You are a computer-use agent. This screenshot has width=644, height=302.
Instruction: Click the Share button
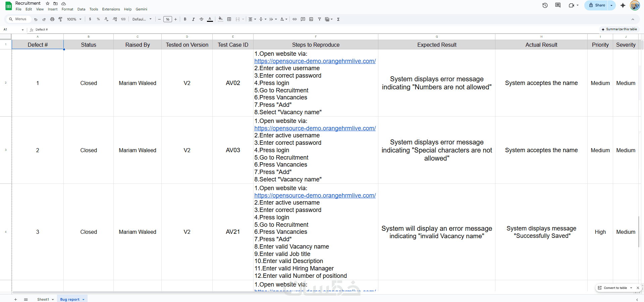597,5
